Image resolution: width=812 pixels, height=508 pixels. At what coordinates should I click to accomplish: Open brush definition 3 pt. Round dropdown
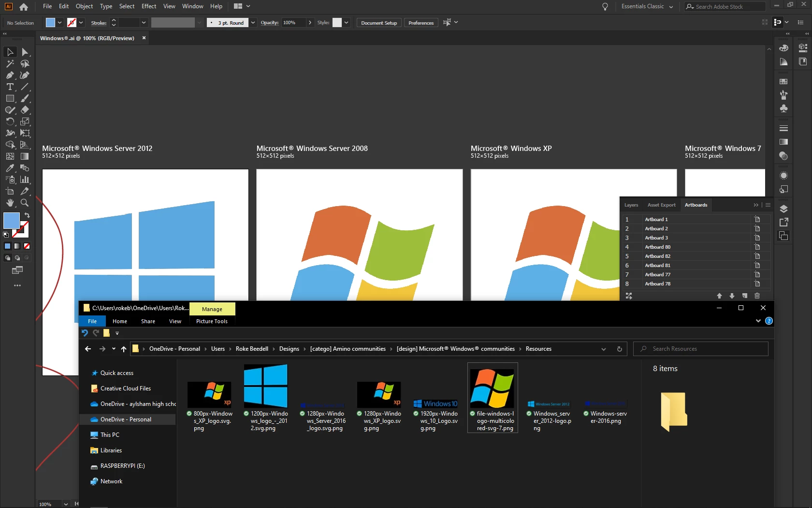(x=253, y=23)
